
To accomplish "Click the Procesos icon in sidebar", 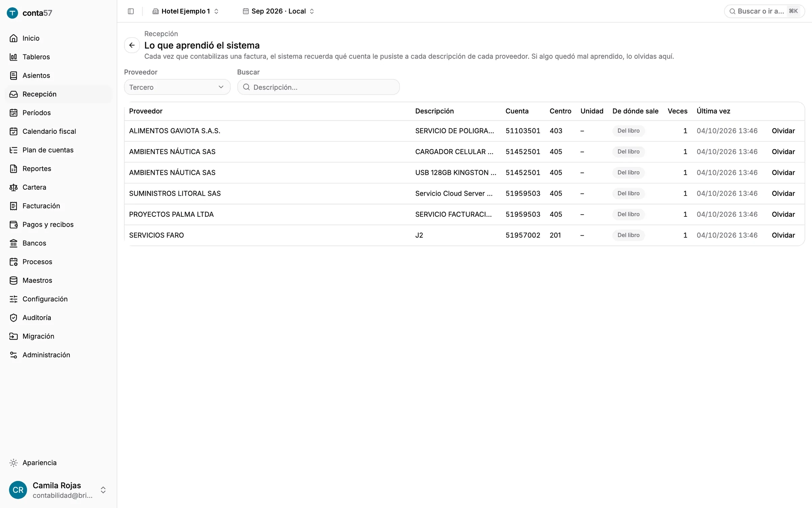I will click(14, 262).
